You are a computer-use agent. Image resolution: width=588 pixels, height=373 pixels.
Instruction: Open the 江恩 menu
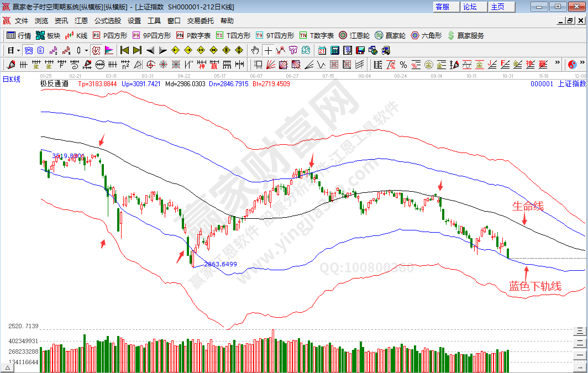pyautogui.click(x=81, y=20)
